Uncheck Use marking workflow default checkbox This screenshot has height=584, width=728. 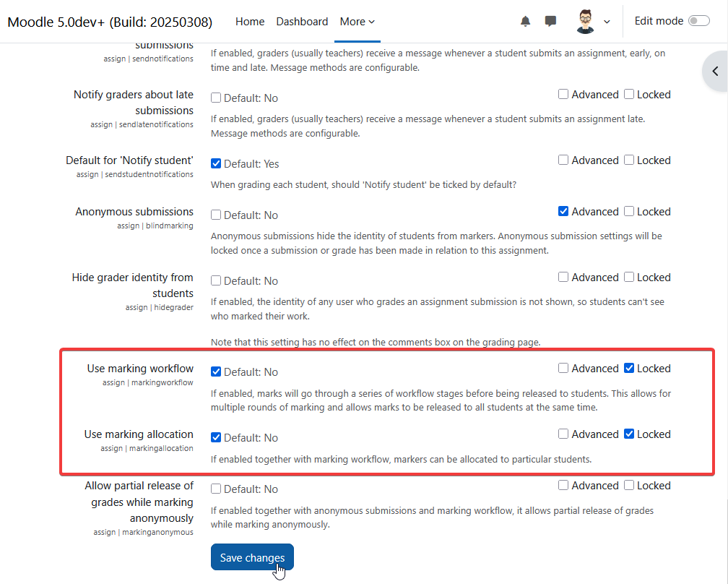click(x=216, y=372)
